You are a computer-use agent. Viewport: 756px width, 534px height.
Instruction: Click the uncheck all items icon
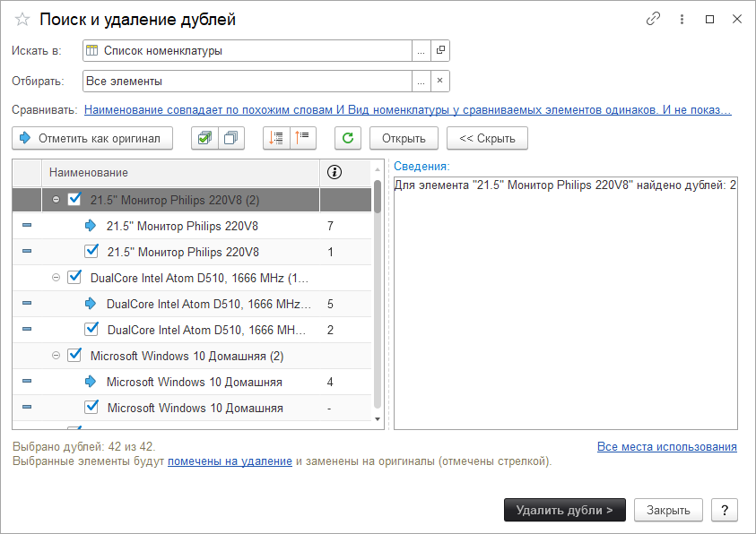tap(231, 138)
